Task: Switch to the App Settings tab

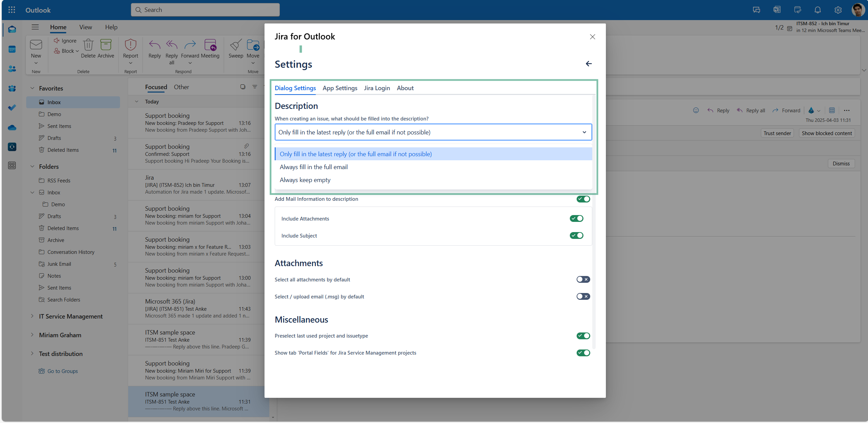Action: pos(340,88)
